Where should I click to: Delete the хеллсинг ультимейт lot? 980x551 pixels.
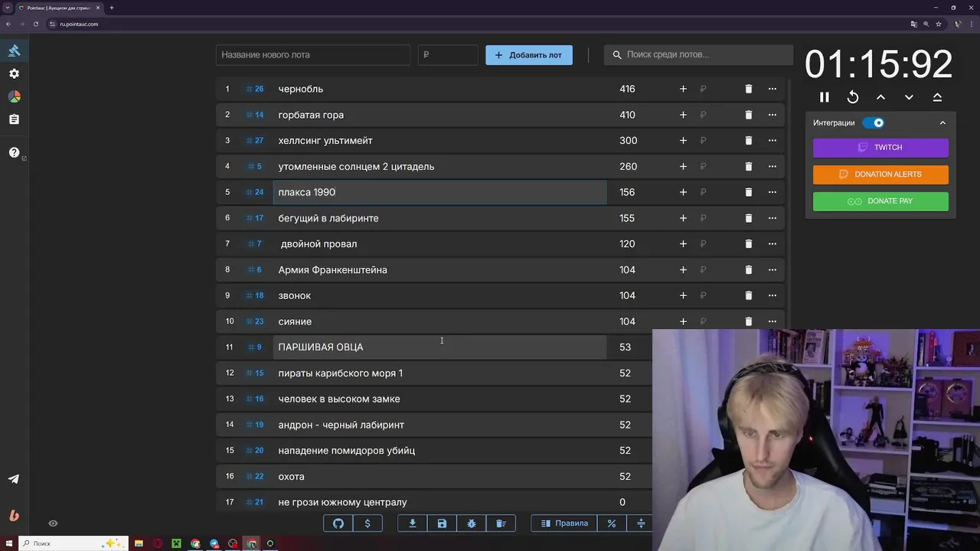[749, 141]
